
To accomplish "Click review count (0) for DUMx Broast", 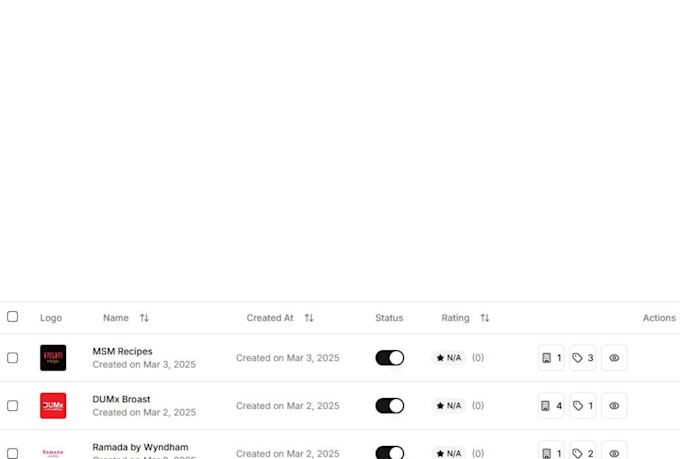I will [x=478, y=406].
